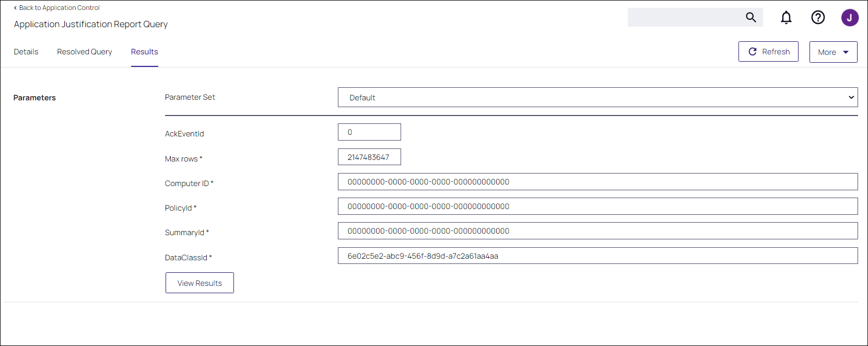Focus the top search box
868x346 pixels.
pos(684,17)
